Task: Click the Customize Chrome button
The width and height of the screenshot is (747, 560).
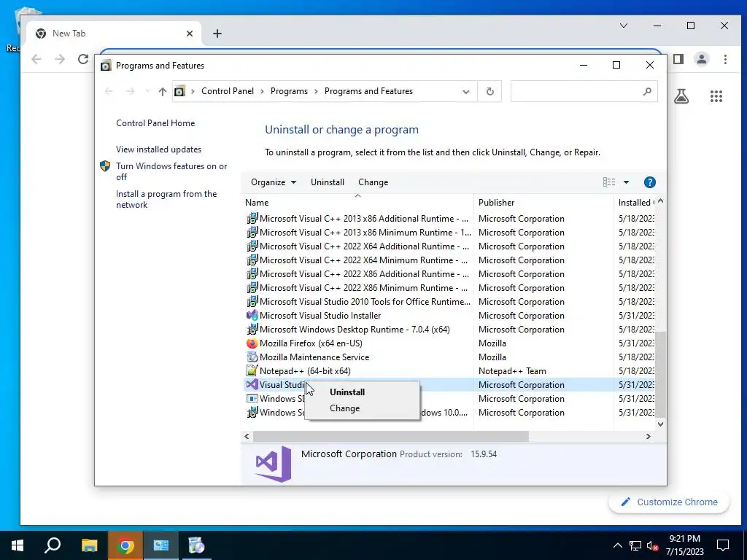Action: pyautogui.click(x=670, y=502)
